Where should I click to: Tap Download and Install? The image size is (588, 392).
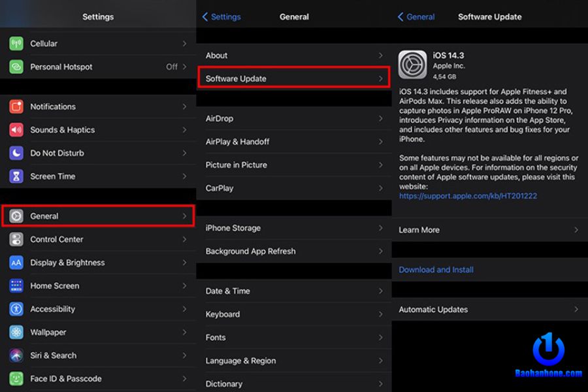pyautogui.click(x=436, y=270)
